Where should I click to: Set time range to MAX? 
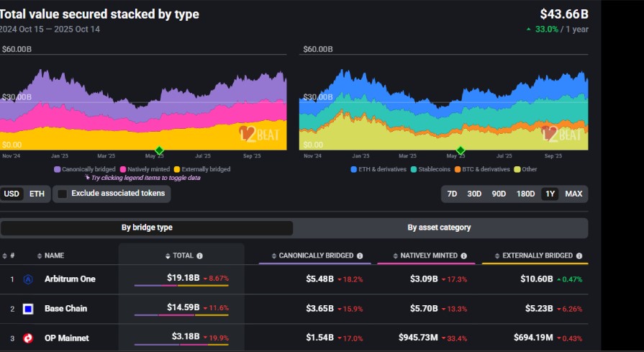click(x=573, y=194)
